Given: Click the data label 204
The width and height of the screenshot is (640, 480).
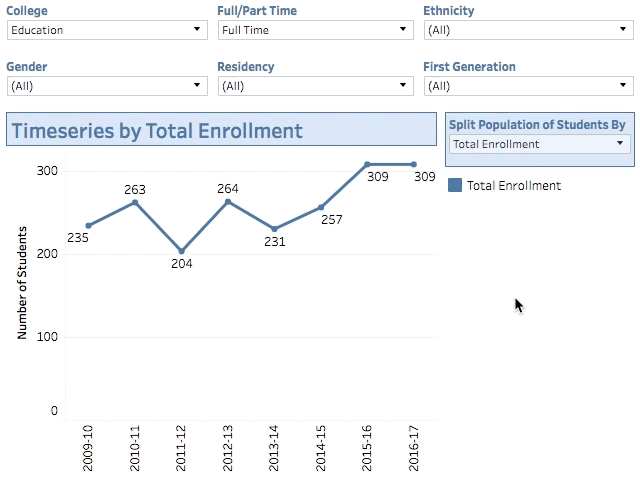Looking at the screenshot, I should [182, 264].
